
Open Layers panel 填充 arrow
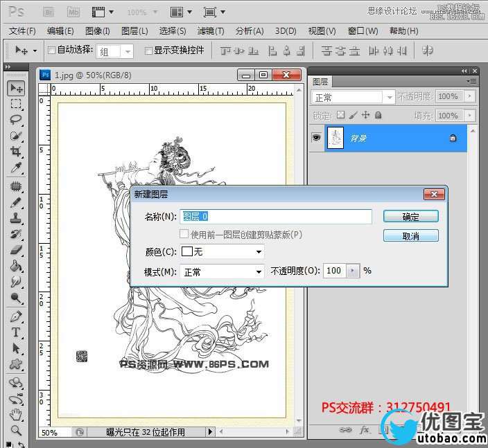coord(470,116)
